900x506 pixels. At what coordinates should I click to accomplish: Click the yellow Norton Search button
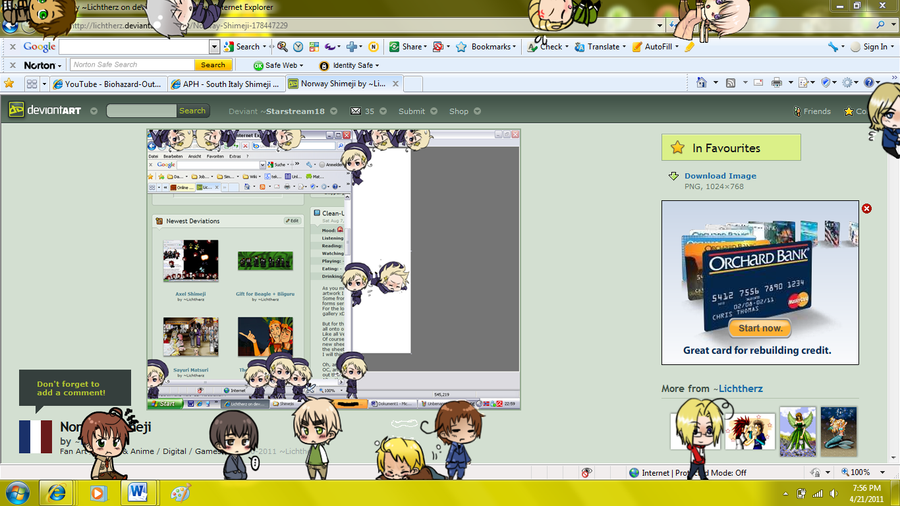click(213, 65)
